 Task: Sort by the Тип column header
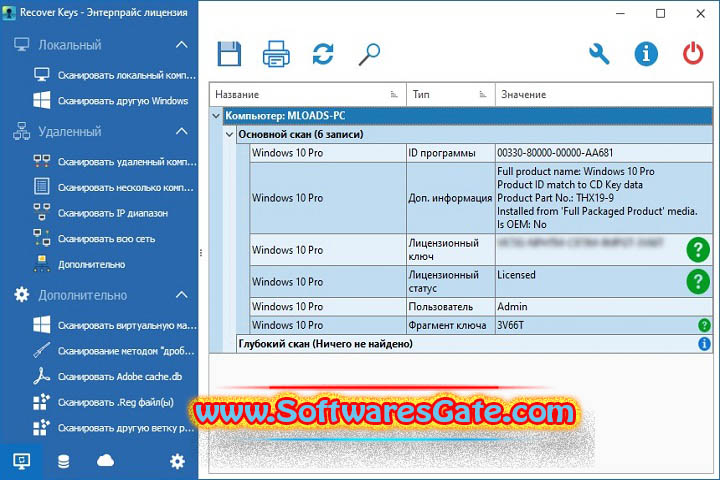[x=451, y=95]
